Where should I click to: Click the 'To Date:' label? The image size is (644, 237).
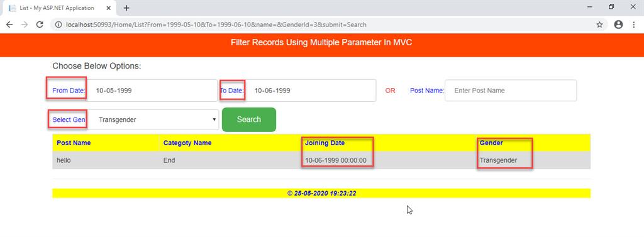click(232, 91)
